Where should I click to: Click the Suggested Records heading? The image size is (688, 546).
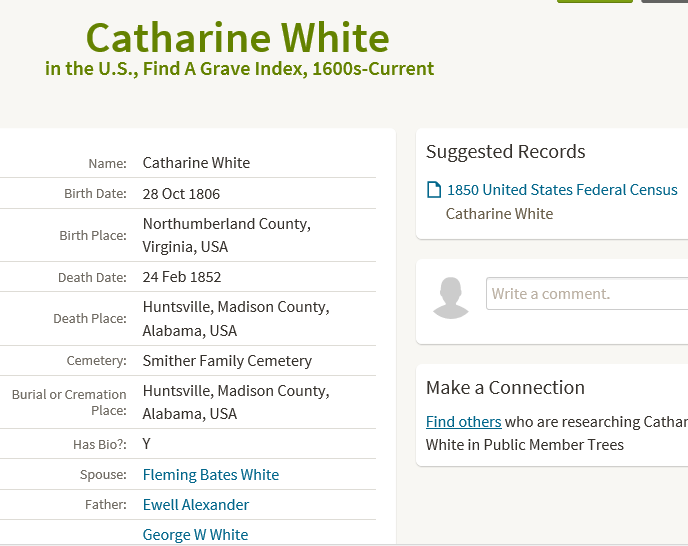(x=505, y=151)
